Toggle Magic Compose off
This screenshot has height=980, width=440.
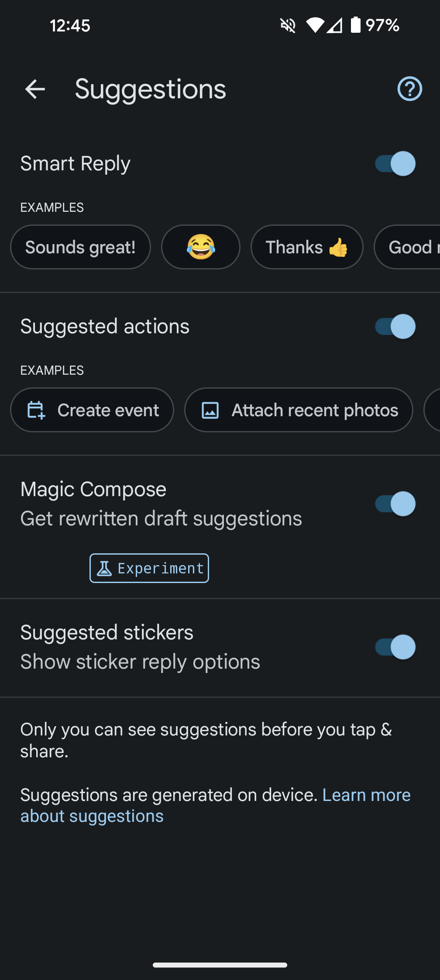coord(395,504)
